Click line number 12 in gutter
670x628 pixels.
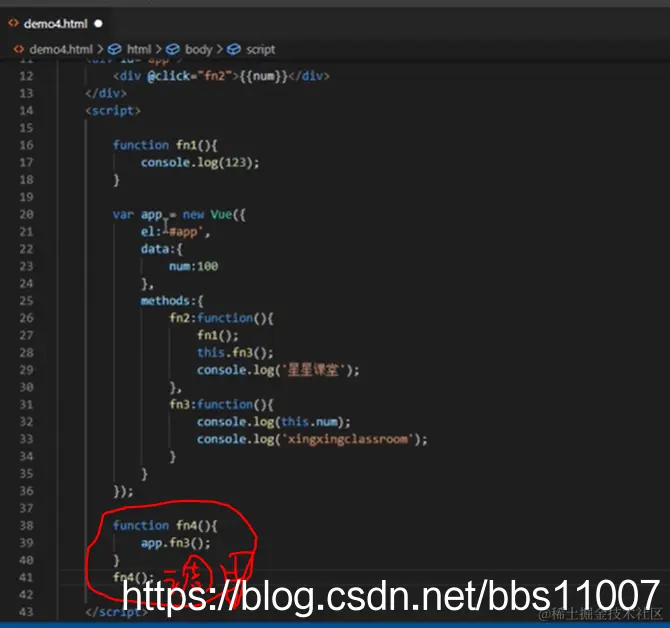[x=26, y=76]
